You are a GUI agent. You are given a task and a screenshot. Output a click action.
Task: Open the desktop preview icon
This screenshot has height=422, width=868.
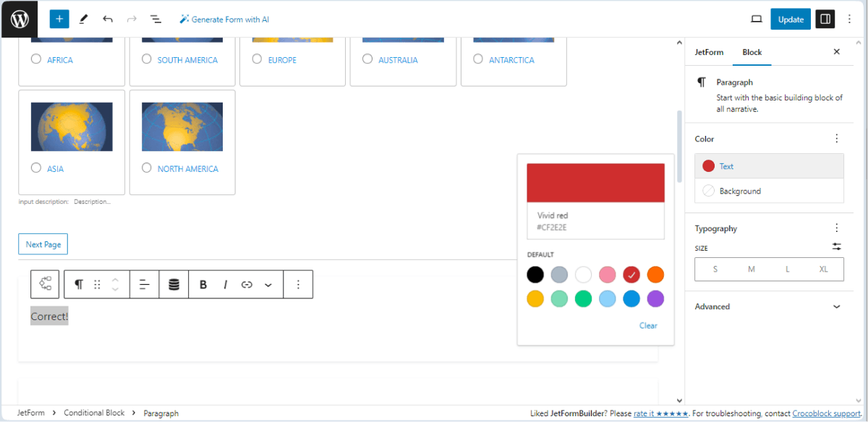tap(757, 20)
